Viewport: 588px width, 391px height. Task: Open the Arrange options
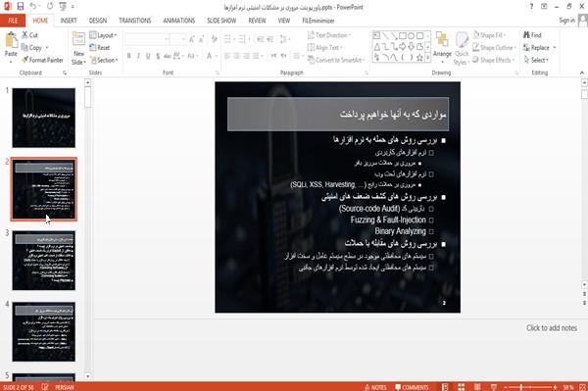pos(442,47)
